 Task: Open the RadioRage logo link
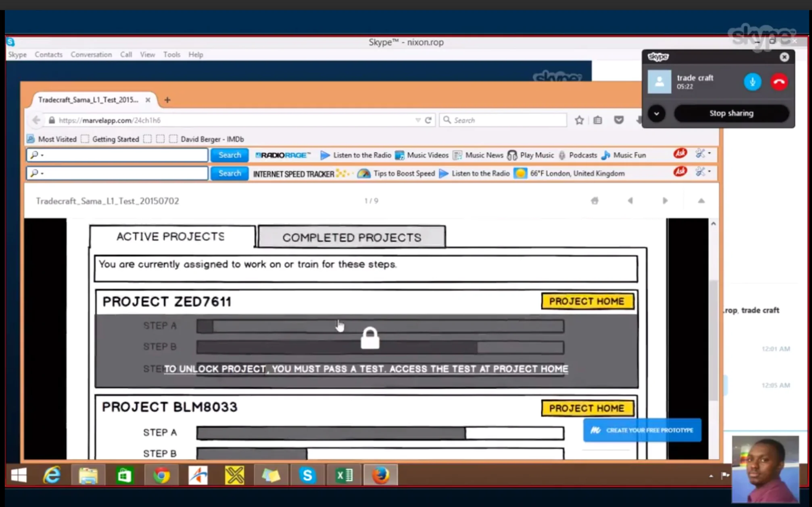coord(283,155)
